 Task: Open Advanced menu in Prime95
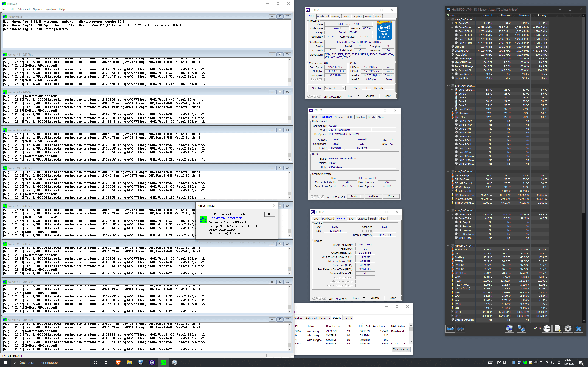23,9
